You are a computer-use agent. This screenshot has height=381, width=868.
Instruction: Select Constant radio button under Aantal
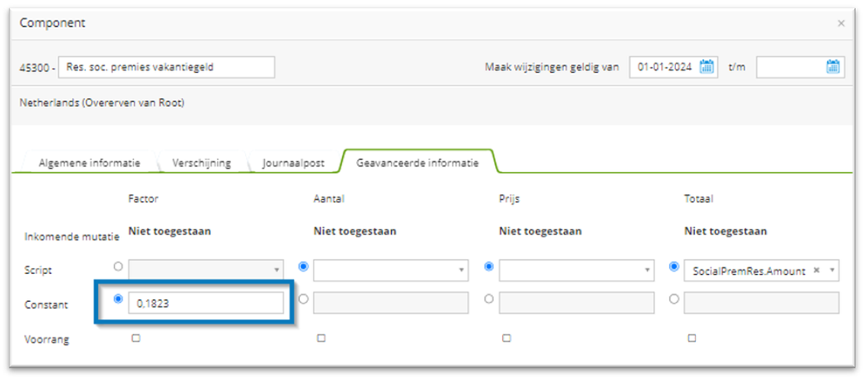pyautogui.click(x=303, y=298)
